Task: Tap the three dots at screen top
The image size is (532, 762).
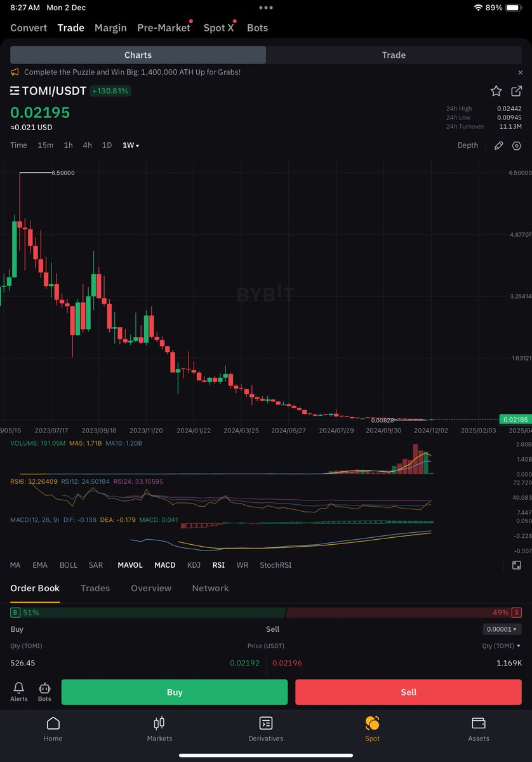Action: [x=266, y=8]
